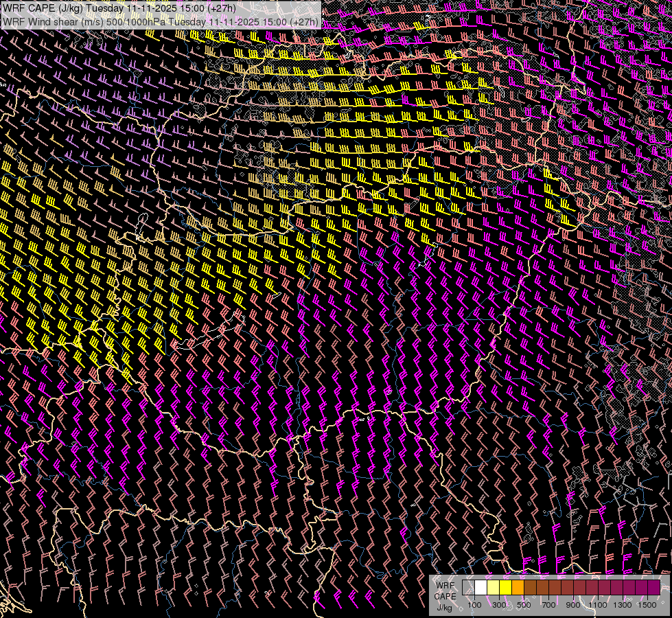Click the '1100' legend value label

point(597,605)
